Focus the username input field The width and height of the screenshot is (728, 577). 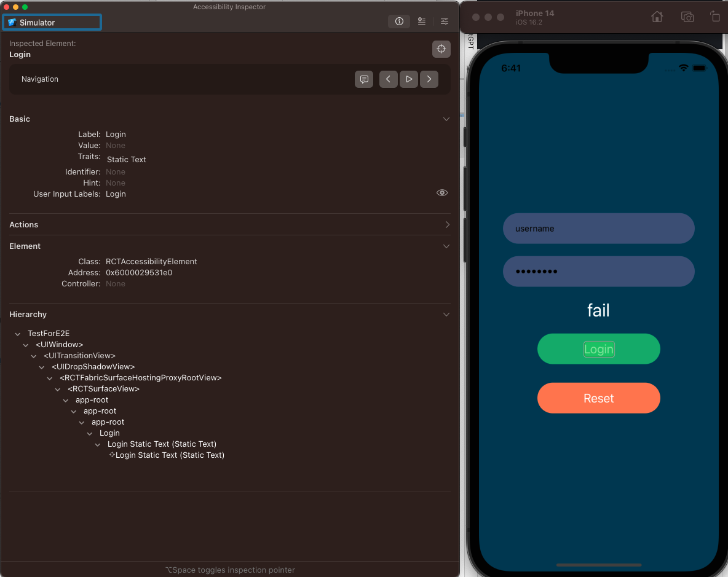point(598,228)
